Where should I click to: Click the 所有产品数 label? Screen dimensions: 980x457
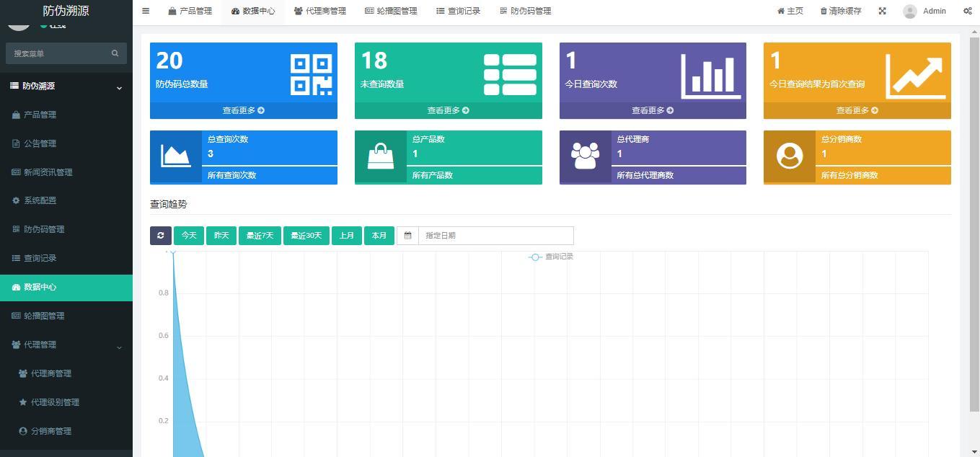433,175
